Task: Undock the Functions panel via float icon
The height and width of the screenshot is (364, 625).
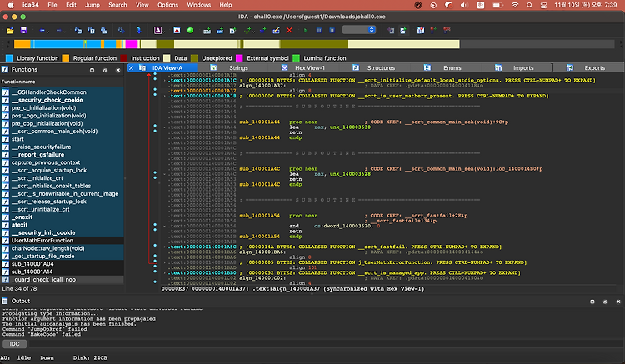Action: pyautogui.click(x=105, y=70)
